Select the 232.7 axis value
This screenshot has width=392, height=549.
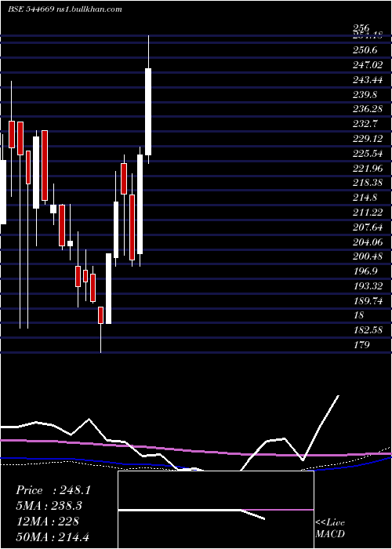pos(365,124)
